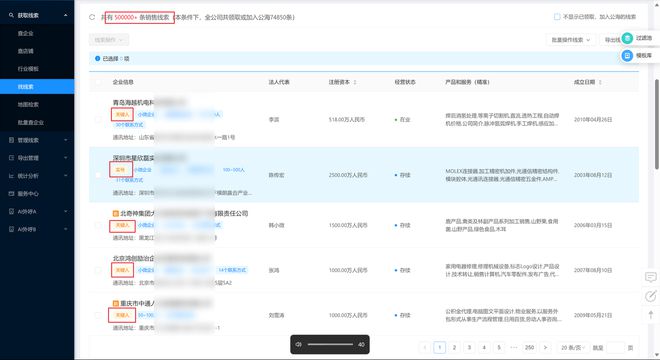Open 查企业 in the sidebar
This screenshot has width=660, height=360.
25,33
